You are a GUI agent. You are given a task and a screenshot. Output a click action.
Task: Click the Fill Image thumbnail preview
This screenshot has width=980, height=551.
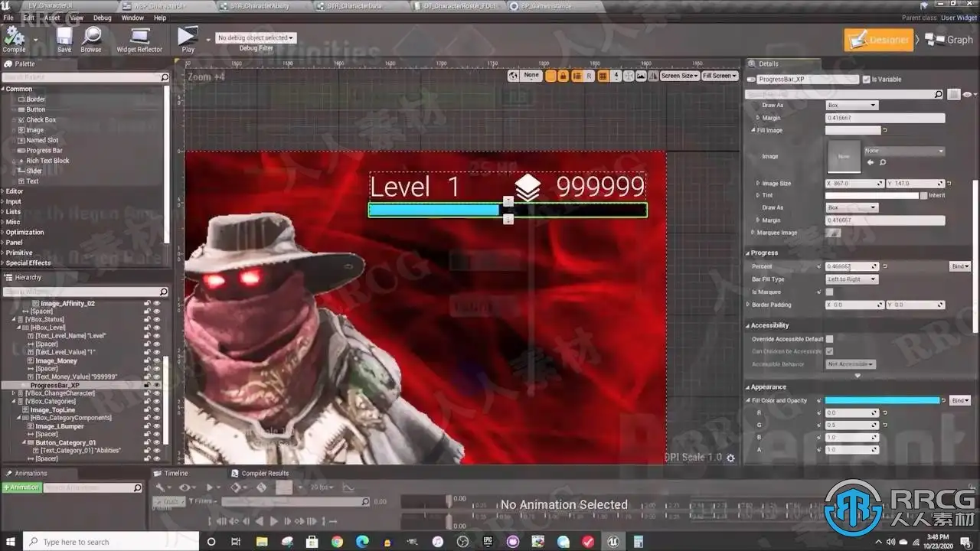844,156
